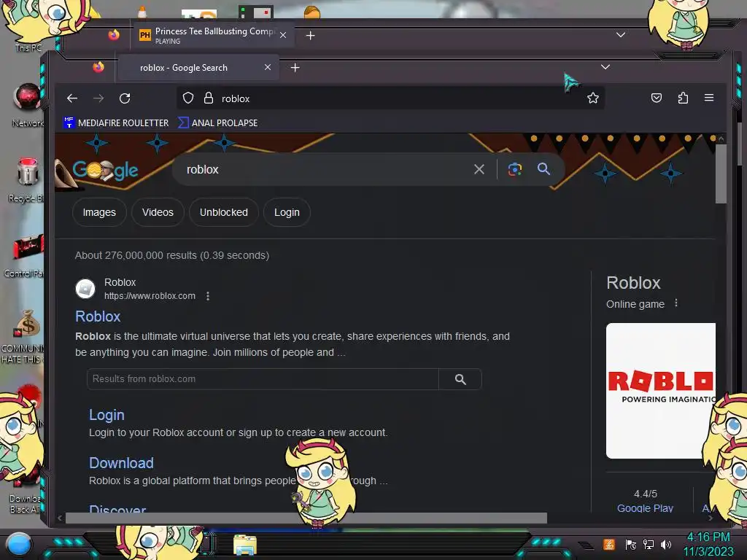
Task: Search by image with the Lens icon
Action: 514,169
